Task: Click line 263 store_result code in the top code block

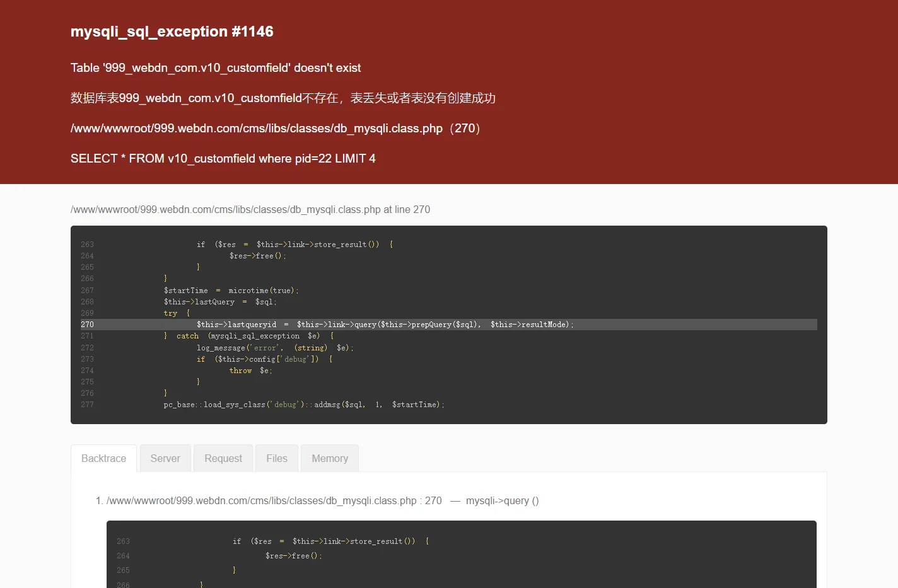Action: (294, 245)
